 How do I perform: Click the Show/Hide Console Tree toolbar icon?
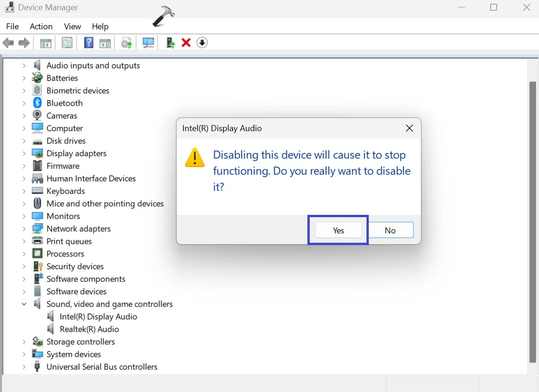click(x=46, y=43)
